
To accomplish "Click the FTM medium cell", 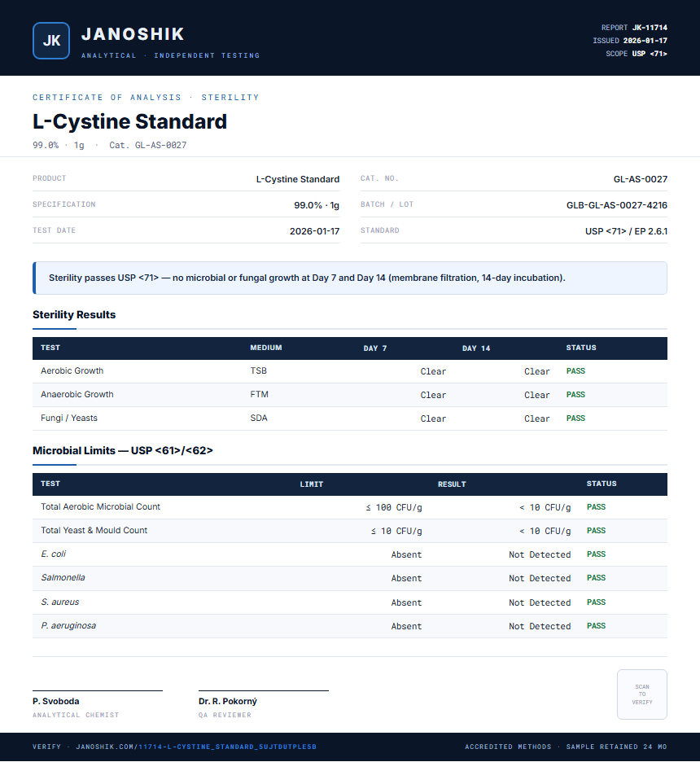I will coord(259,394).
